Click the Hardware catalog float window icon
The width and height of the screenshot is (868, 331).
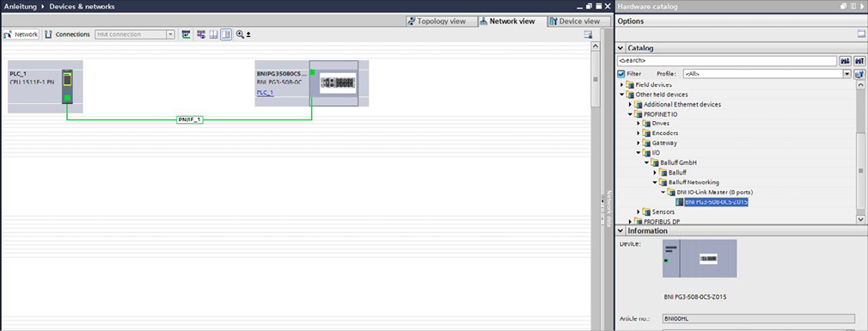coord(843,6)
